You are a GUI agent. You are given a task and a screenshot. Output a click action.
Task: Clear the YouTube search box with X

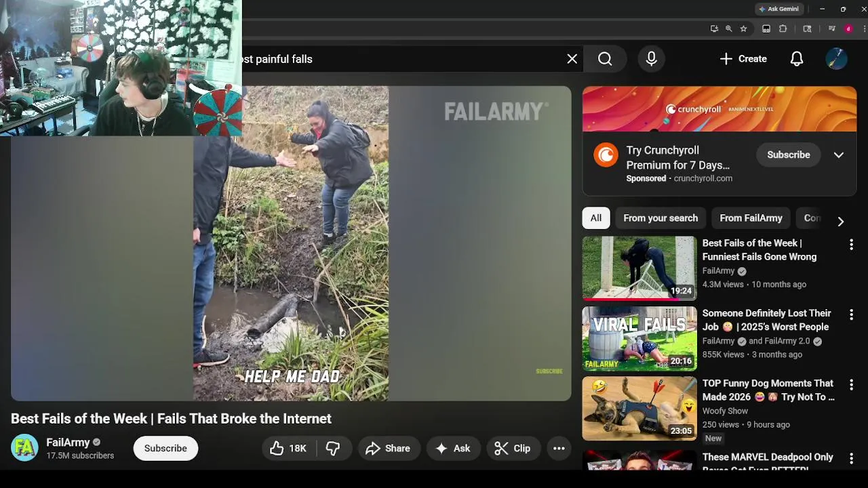[x=572, y=59]
